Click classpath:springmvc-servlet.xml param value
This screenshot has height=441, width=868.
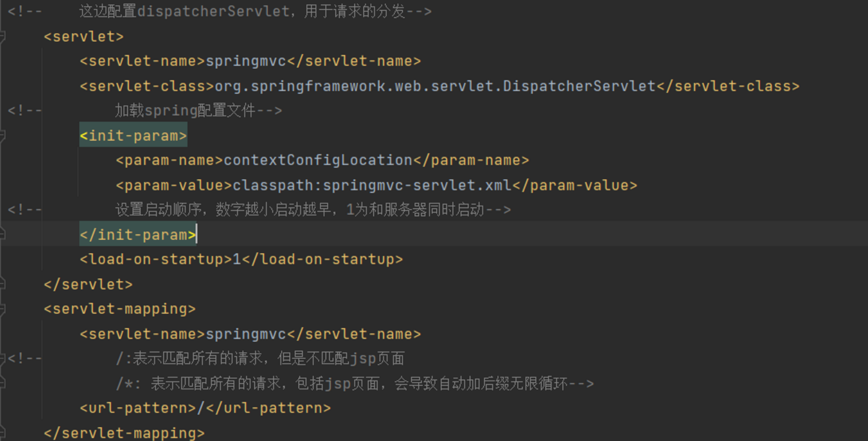click(371, 186)
